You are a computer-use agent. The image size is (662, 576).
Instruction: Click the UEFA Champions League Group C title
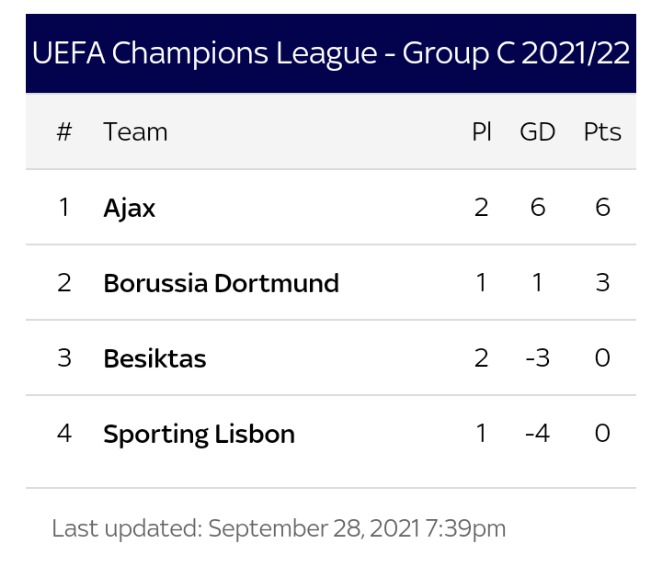click(x=331, y=54)
